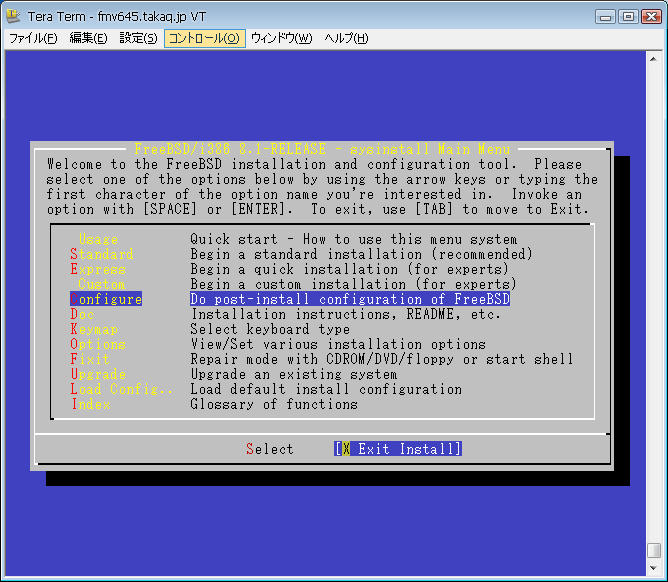This screenshot has height=582, width=668.
Task: Click 'Select keyboard type' description
Action: coord(270,329)
